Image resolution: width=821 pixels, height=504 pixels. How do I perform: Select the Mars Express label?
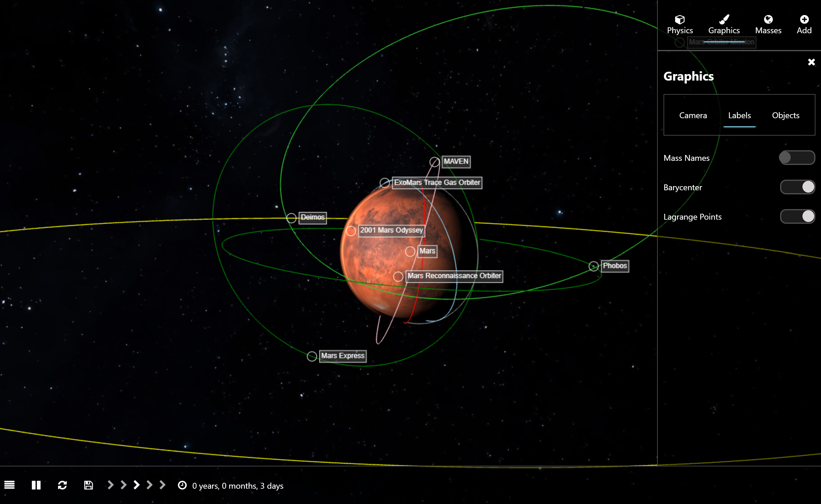tap(343, 356)
